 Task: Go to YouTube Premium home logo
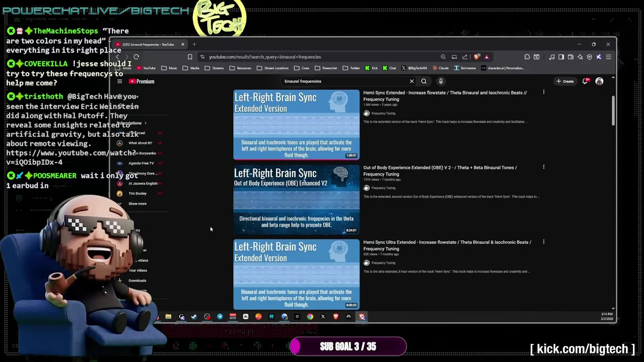141,81
